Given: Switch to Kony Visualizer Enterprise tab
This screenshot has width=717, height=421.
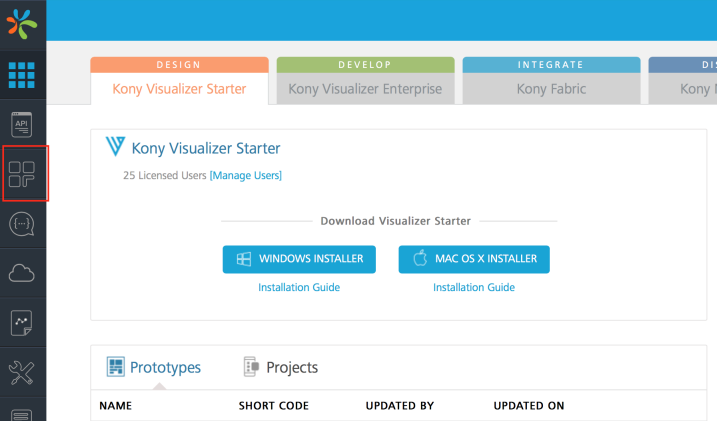Looking at the screenshot, I should [x=365, y=80].
